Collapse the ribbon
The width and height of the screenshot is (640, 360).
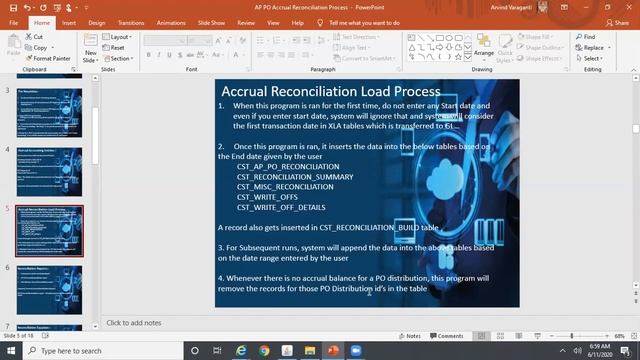tap(633, 70)
